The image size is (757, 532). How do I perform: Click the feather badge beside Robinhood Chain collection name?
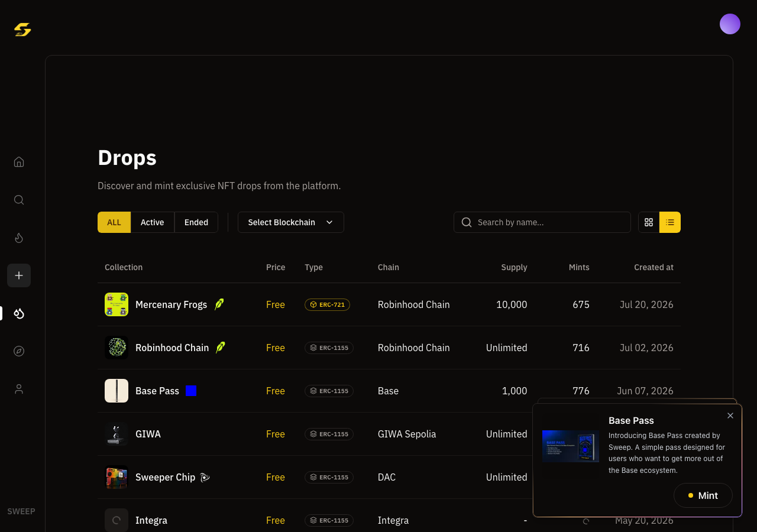click(x=221, y=348)
